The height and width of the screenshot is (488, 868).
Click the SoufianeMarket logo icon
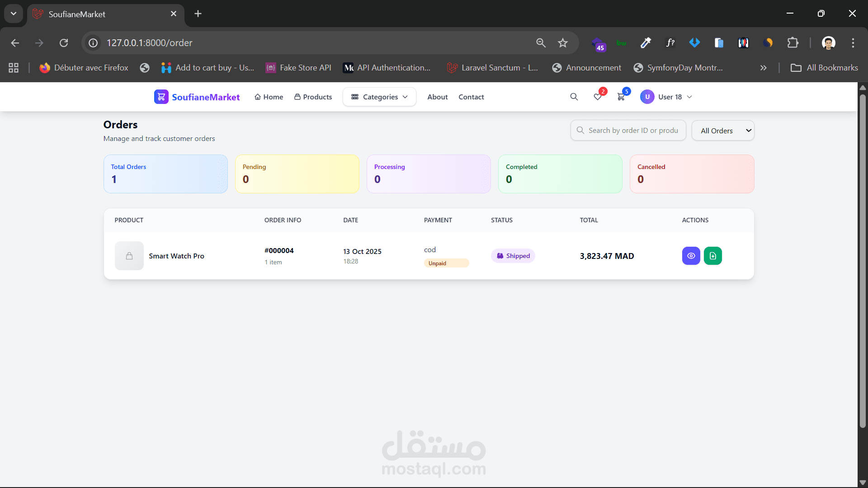(161, 97)
